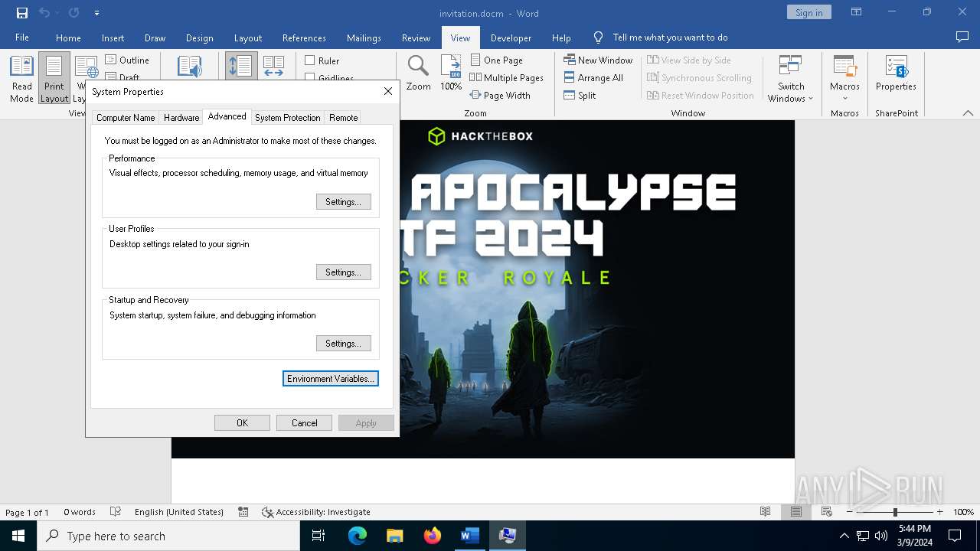Viewport: 980px width, 551px height.
Task: Open Startup and Recovery Settings
Action: [343, 343]
